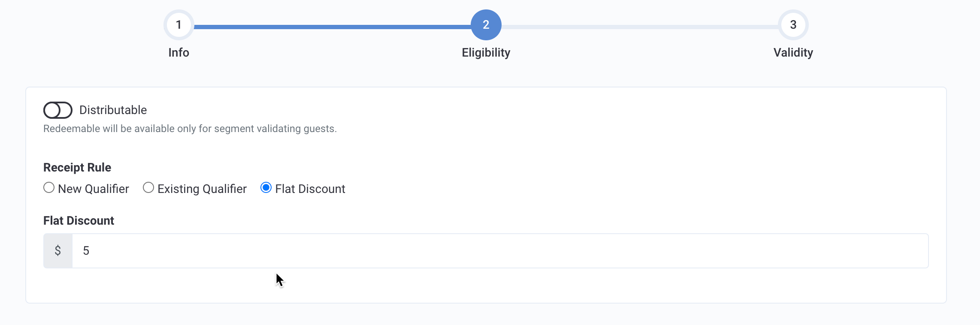Enable the Distributable toggle switch
Image resolution: width=980 pixels, height=325 pixels.
tap(58, 110)
